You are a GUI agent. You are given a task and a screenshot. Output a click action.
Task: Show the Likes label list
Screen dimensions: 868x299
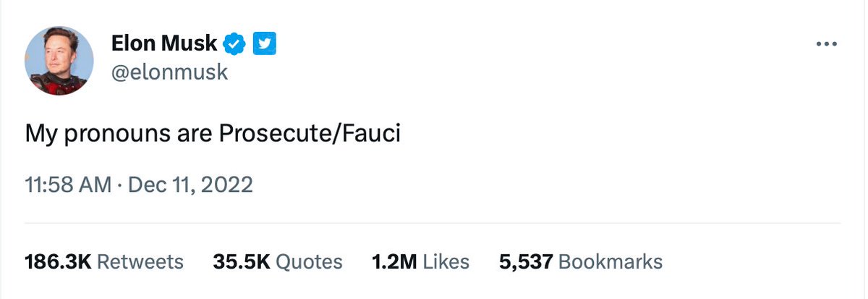click(x=446, y=261)
